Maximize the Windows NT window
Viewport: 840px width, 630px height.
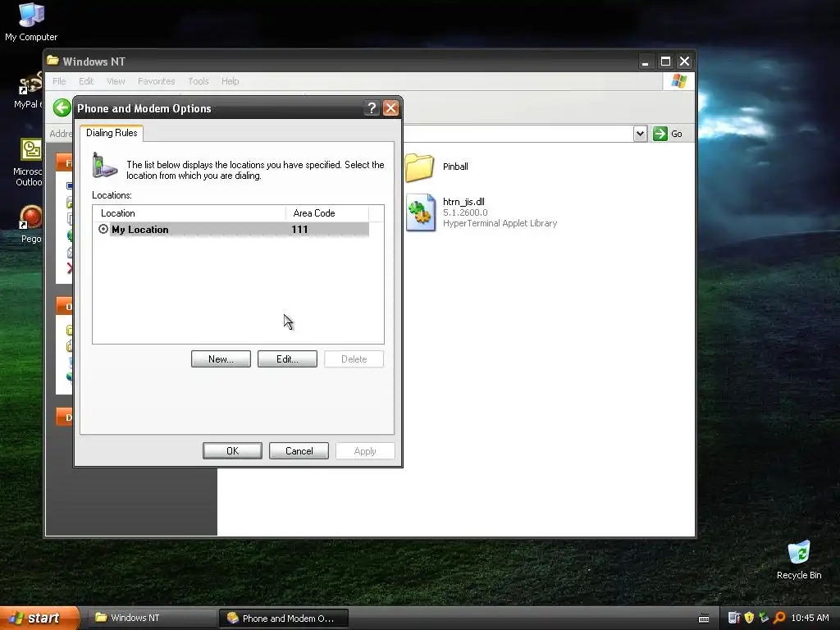point(665,62)
